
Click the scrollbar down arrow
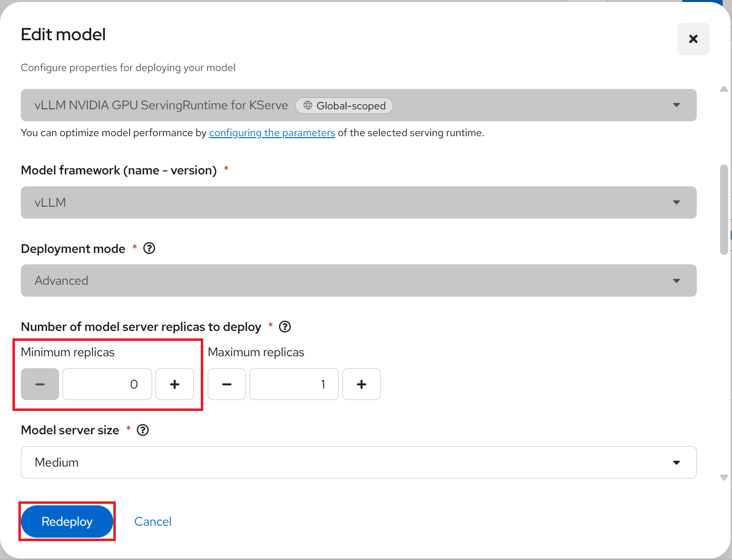pos(724,478)
